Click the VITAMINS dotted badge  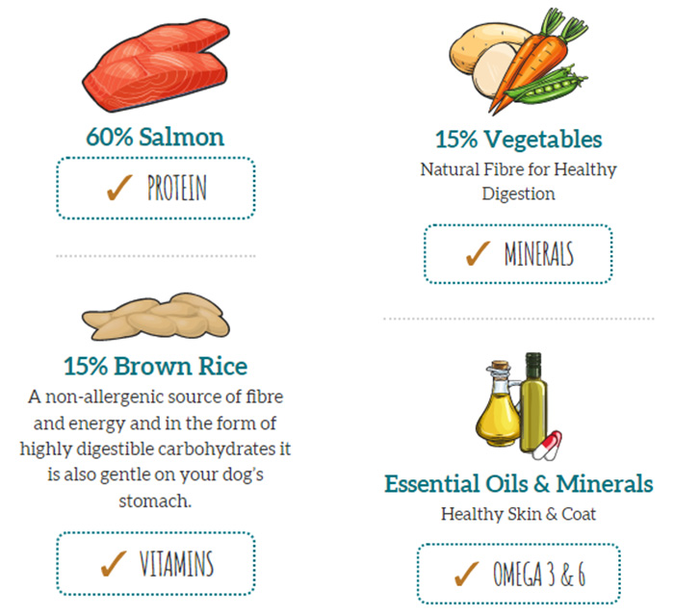point(155,563)
